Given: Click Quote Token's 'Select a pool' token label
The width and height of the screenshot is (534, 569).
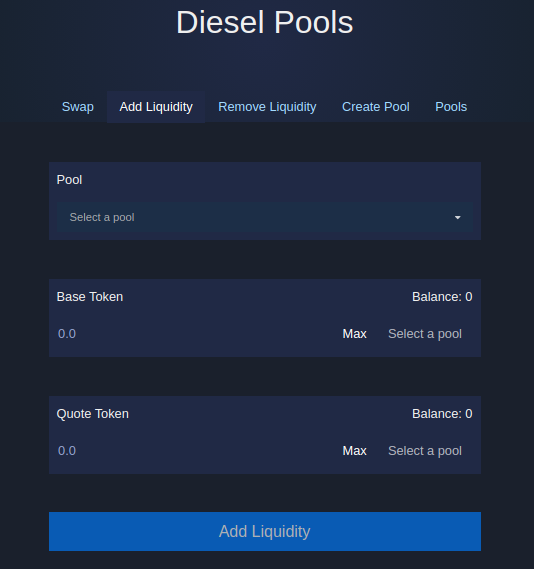Looking at the screenshot, I should (x=425, y=451).
